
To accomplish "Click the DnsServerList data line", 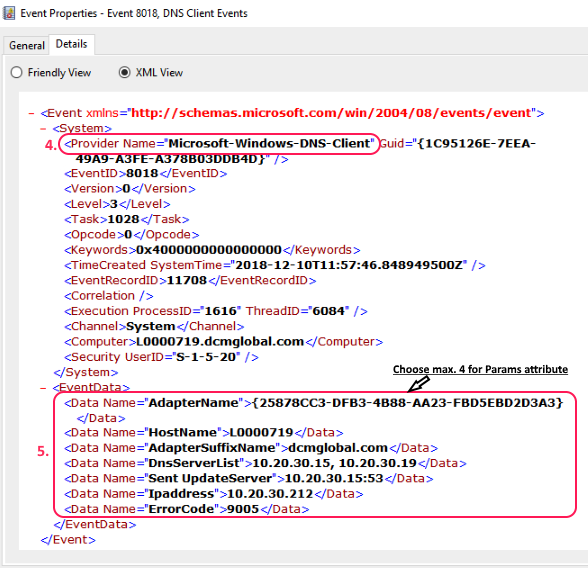I will (265, 463).
